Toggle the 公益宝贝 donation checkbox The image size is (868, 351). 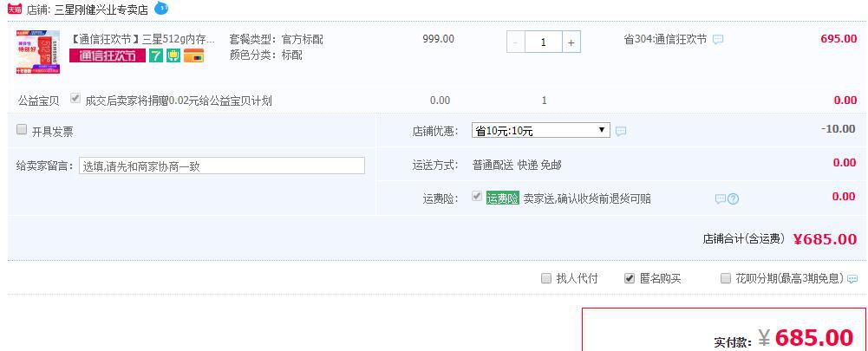click(x=75, y=99)
